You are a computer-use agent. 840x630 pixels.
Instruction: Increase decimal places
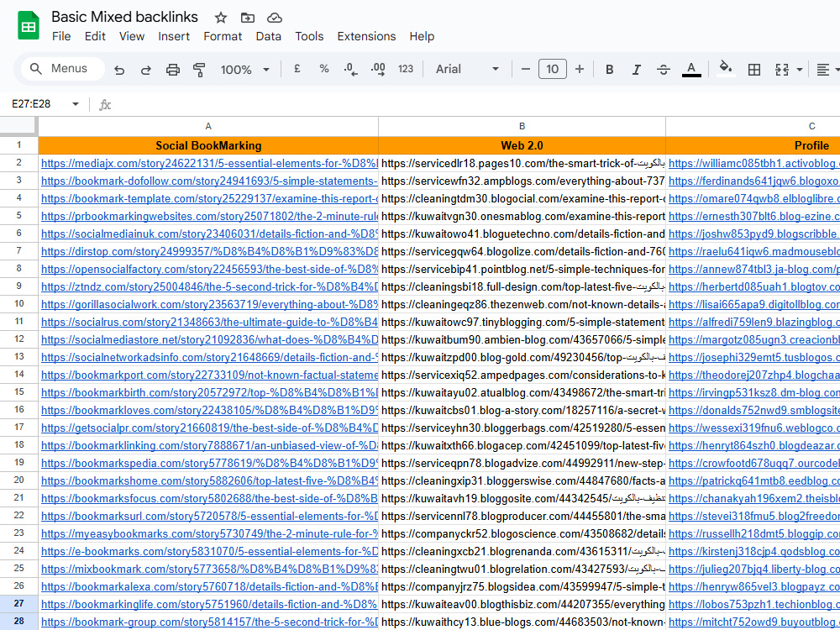pyautogui.click(x=378, y=69)
